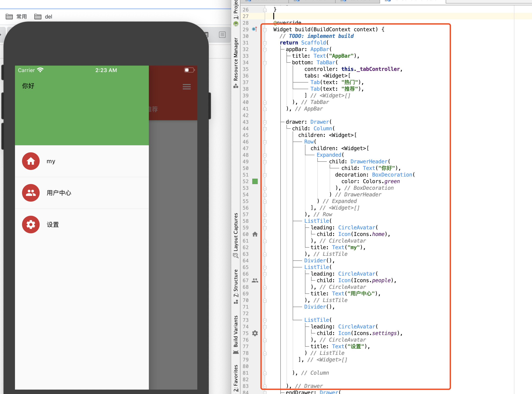The width and height of the screenshot is (532, 394).
Task: Collapse the Scaffold block on line 31
Action: tap(265, 43)
